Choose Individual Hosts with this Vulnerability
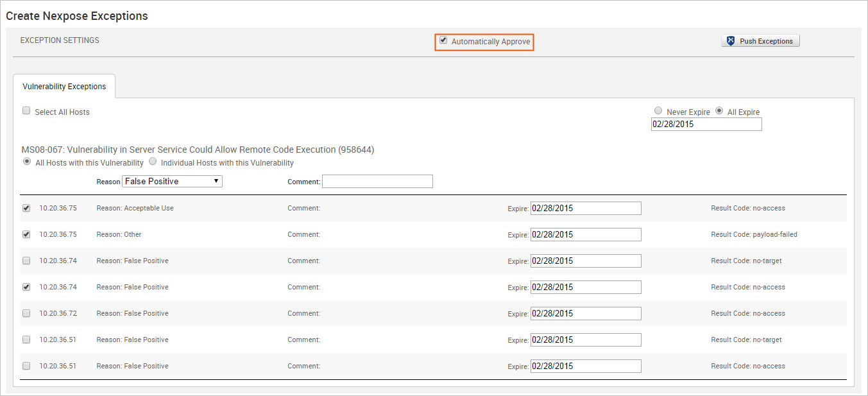The image size is (868, 396). pyautogui.click(x=153, y=162)
